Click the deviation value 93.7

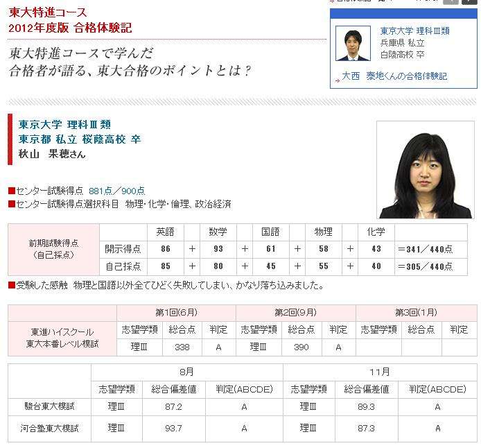[174, 429]
